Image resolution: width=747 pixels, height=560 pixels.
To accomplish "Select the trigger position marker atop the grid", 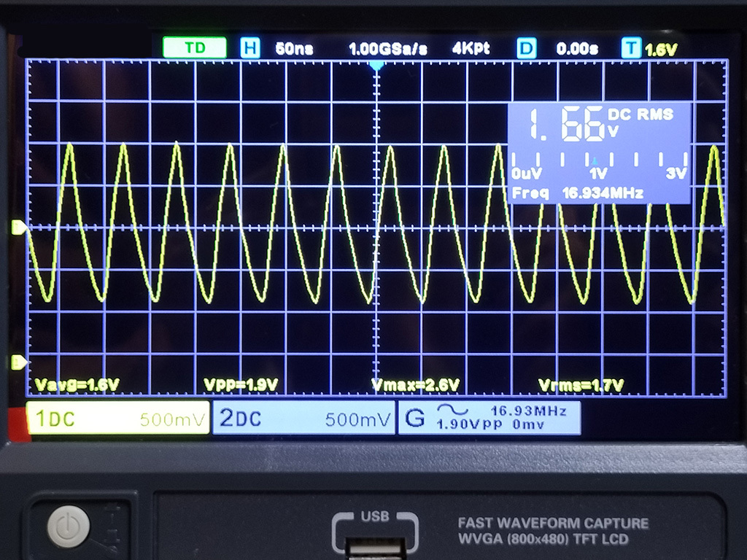I will (x=376, y=65).
